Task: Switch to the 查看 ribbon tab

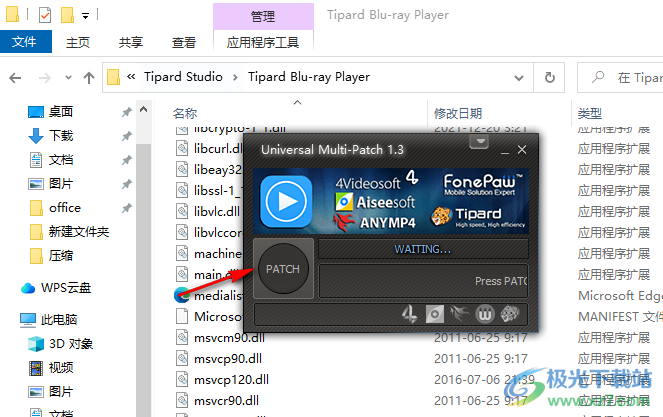Action: (x=184, y=42)
